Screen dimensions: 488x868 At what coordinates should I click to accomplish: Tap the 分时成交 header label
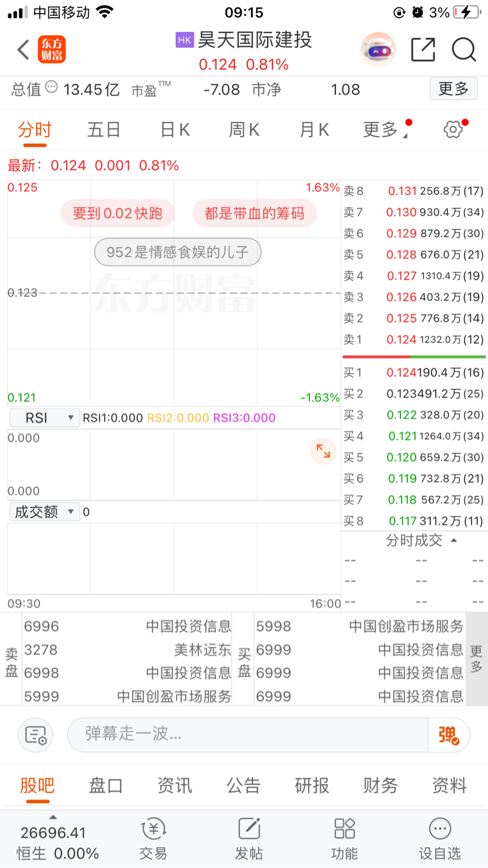414,541
